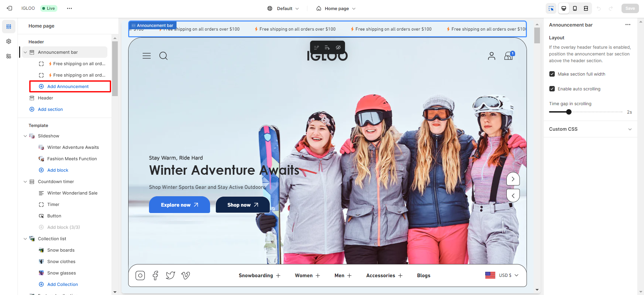Image resolution: width=644 pixels, height=295 pixels.
Task: Open the shopping cart icon in preview
Action: (509, 56)
